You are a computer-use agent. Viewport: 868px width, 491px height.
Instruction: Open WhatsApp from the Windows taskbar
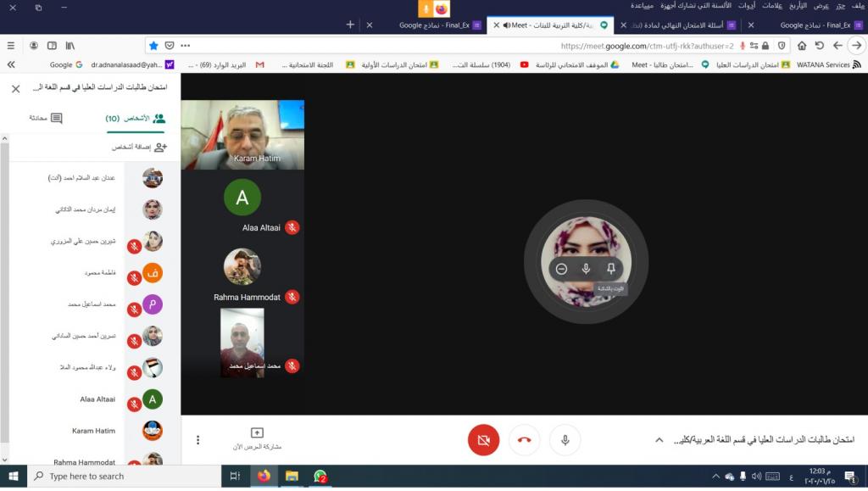320,477
